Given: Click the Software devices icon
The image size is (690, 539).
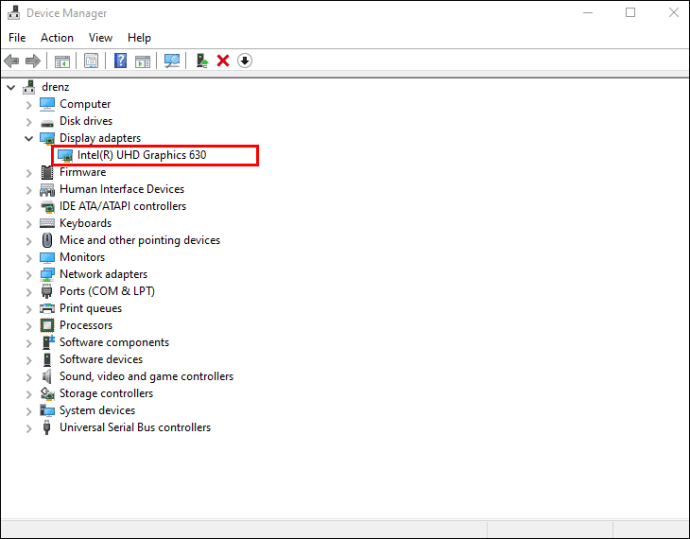Looking at the screenshot, I should [x=47, y=359].
